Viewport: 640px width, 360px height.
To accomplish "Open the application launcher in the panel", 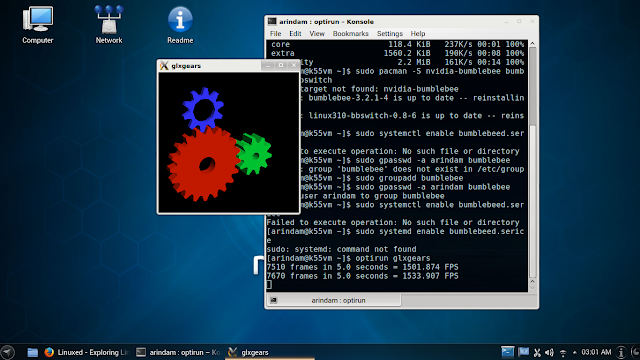I will (x=7, y=352).
